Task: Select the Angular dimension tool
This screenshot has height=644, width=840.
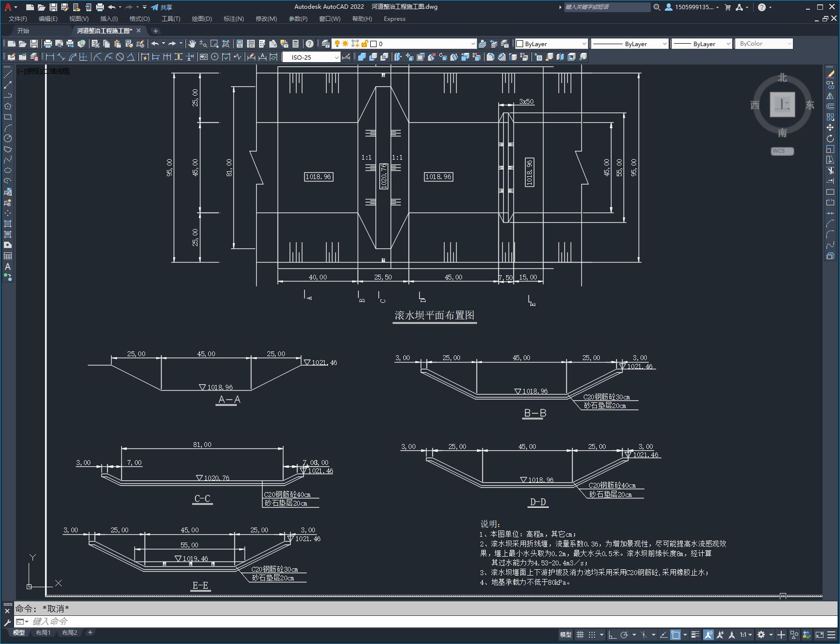Action: coord(131,57)
